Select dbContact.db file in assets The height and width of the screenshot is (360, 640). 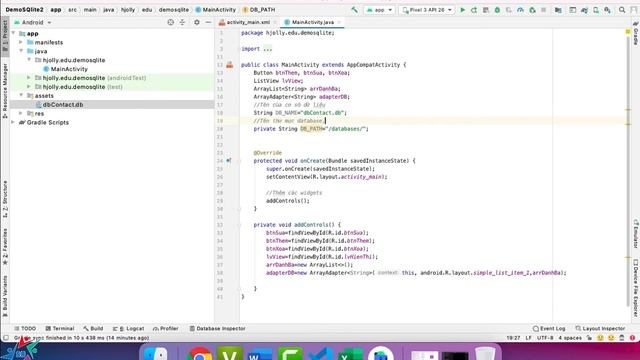[63, 104]
